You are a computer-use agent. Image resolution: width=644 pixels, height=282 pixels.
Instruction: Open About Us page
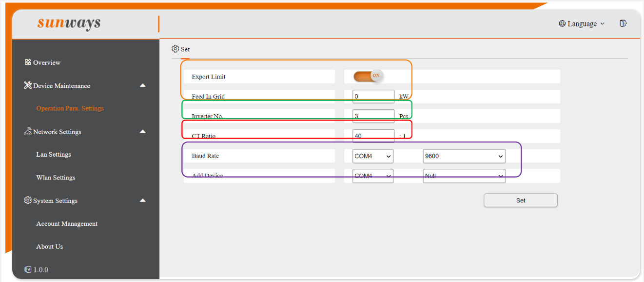point(50,246)
